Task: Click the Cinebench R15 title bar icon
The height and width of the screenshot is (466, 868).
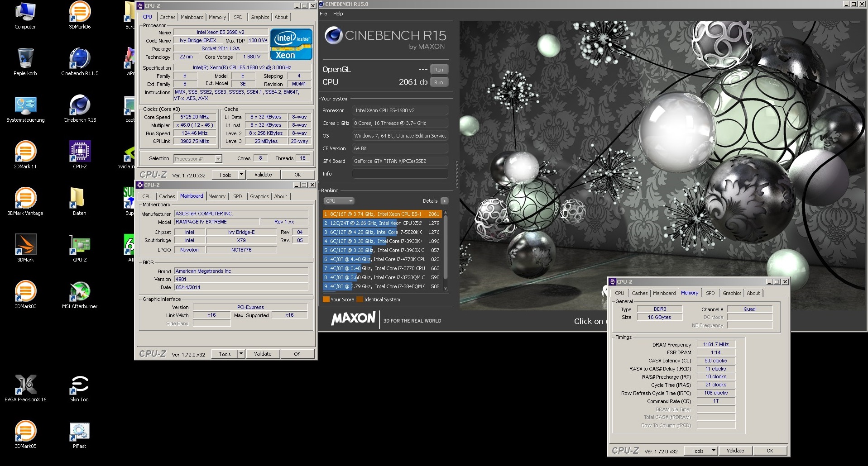Action: (x=321, y=4)
